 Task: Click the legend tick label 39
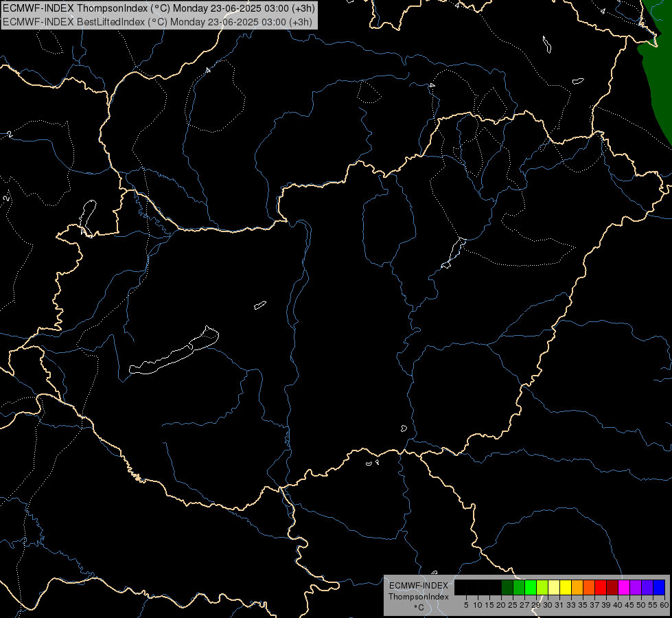(x=606, y=605)
